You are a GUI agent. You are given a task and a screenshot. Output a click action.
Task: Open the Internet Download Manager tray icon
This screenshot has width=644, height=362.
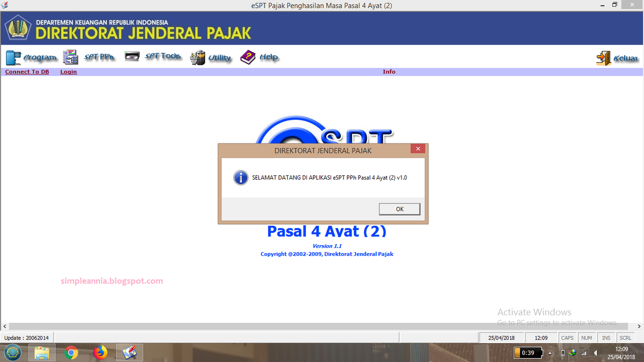pos(572,353)
